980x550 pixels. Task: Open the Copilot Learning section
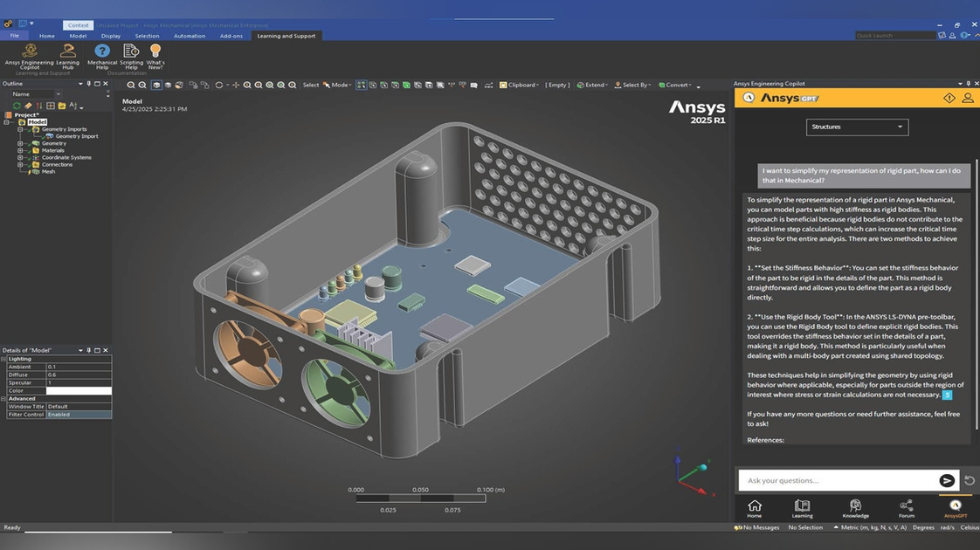[802, 508]
